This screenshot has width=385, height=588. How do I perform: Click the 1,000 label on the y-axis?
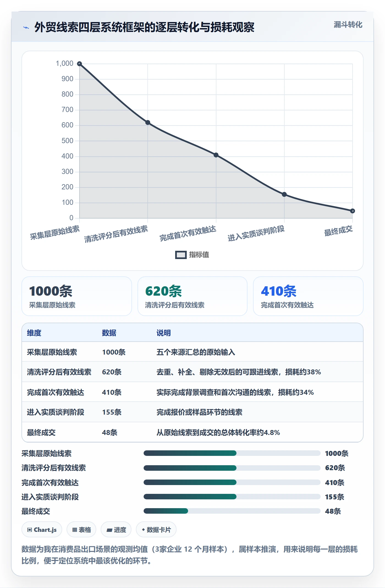[65, 64]
